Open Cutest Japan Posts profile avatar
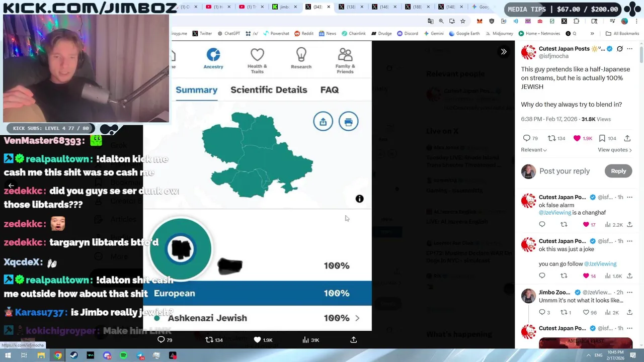 click(528, 52)
